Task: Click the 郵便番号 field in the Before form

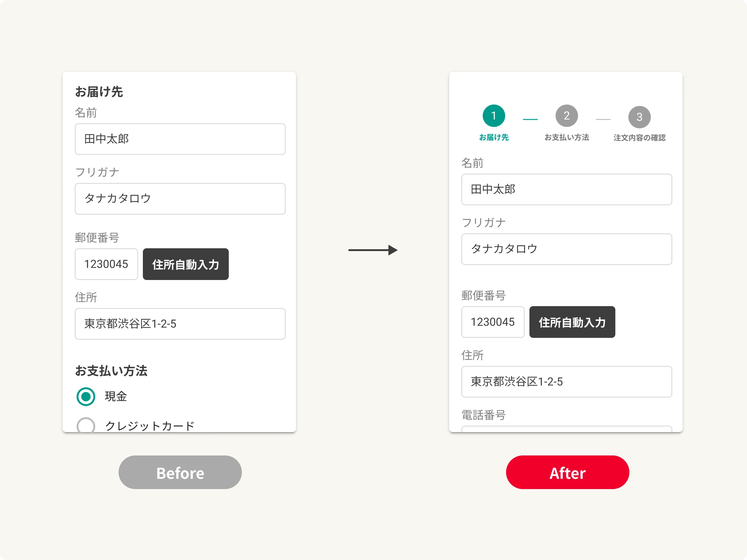Action: pyautogui.click(x=106, y=264)
